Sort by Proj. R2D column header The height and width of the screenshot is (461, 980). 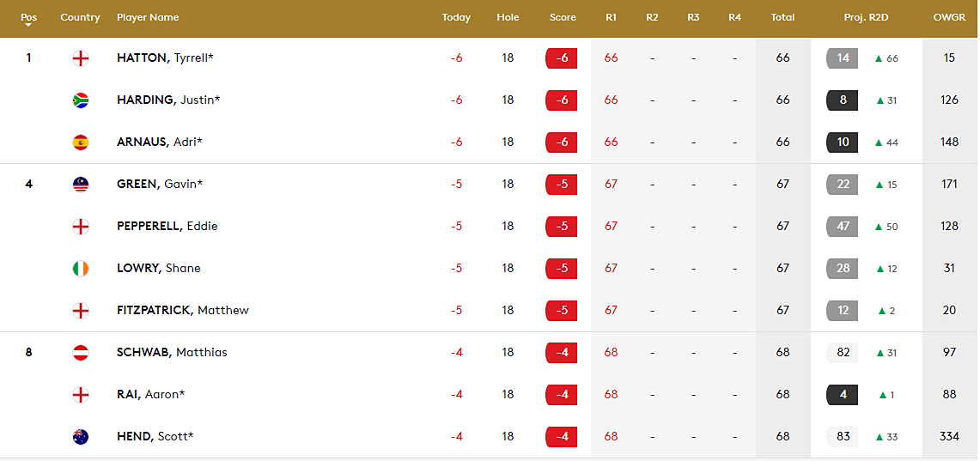coord(866,17)
